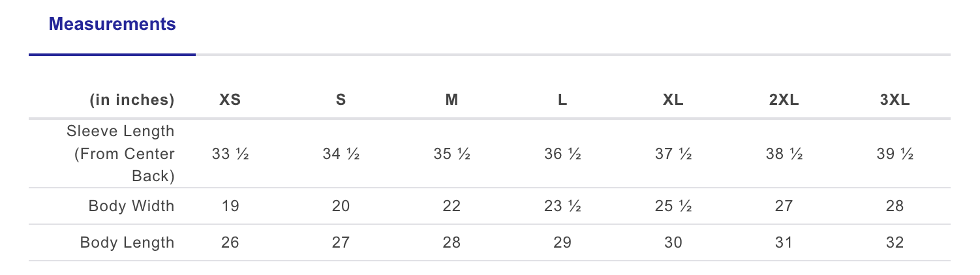This screenshot has height=275, width=980.
Task: Select the Sleeve Length row label
Action: tap(121, 154)
